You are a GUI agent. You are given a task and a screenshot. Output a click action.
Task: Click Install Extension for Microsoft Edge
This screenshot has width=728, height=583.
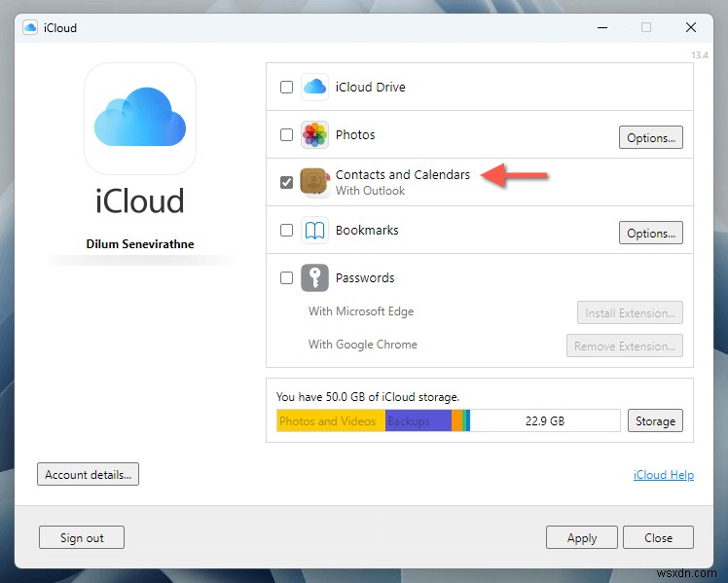[630, 312]
